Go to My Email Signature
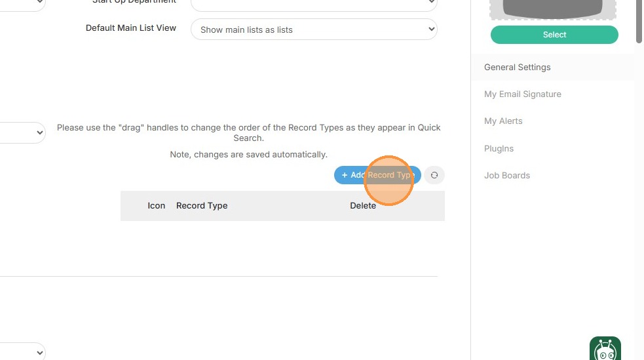 click(523, 94)
